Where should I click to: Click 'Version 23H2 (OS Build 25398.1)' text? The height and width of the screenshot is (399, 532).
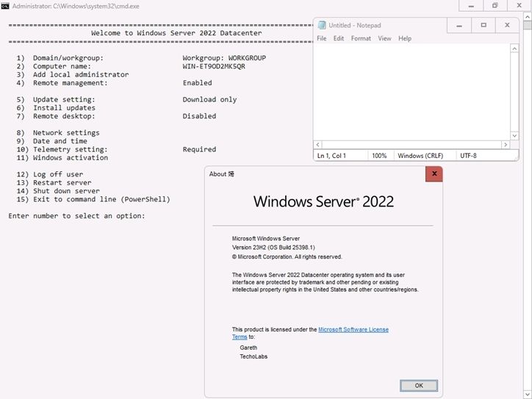[x=273, y=248]
